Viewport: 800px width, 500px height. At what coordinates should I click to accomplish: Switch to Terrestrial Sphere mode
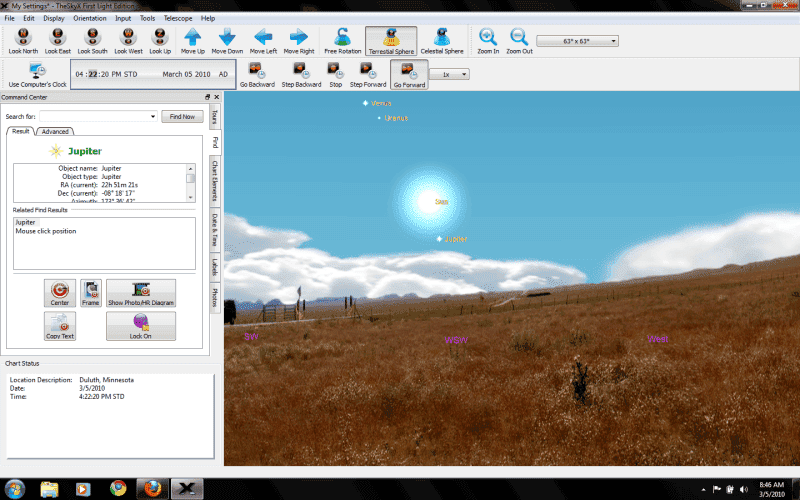tap(391, 37)
